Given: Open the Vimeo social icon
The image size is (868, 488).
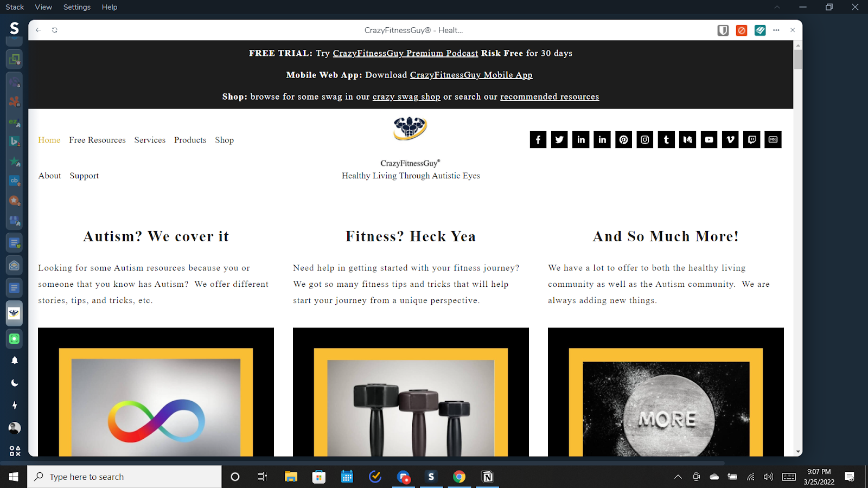Looking at the screenshot, I should click(730, 140).
